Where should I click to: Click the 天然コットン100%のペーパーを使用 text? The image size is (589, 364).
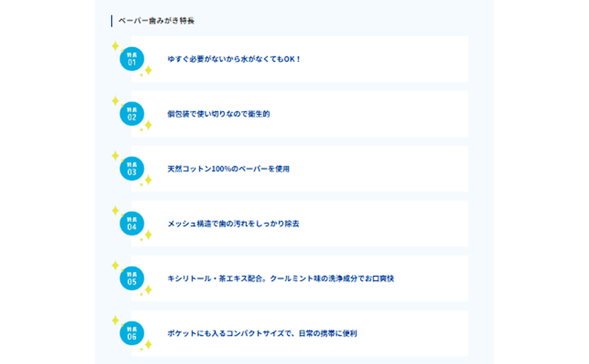228,168
